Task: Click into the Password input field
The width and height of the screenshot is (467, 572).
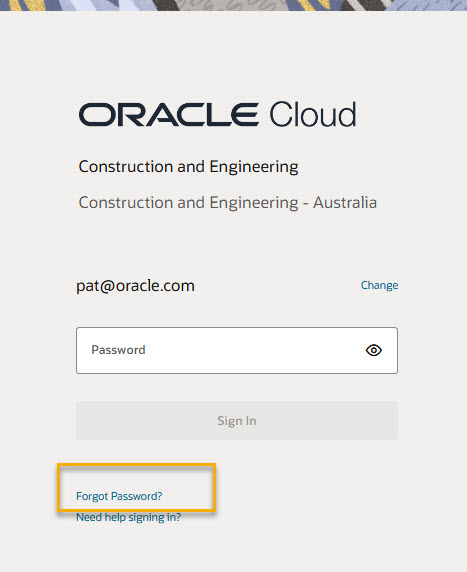Action: coord(237,350)
